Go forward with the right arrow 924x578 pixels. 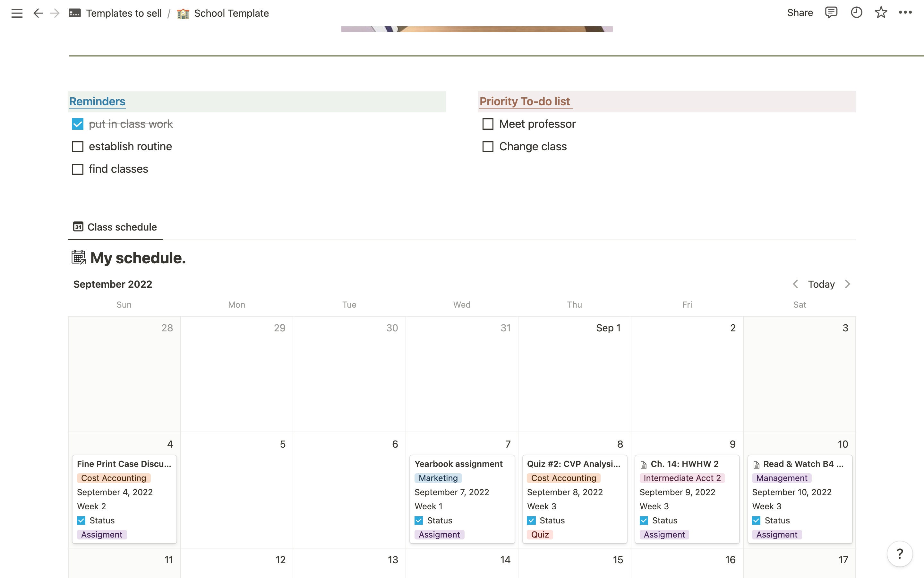click(x=55, y=13)
